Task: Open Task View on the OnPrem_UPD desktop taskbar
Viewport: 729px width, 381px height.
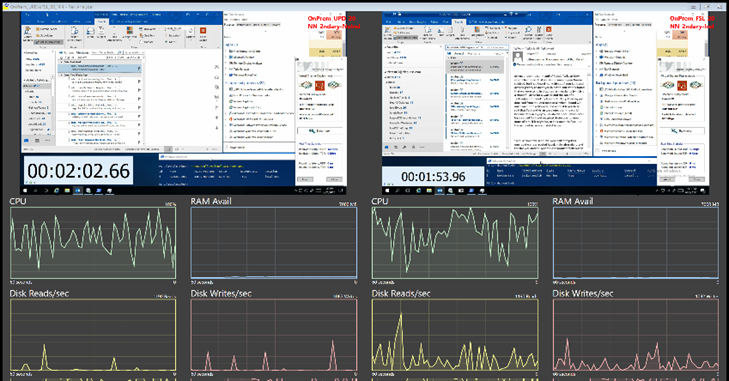Action: 46,190
